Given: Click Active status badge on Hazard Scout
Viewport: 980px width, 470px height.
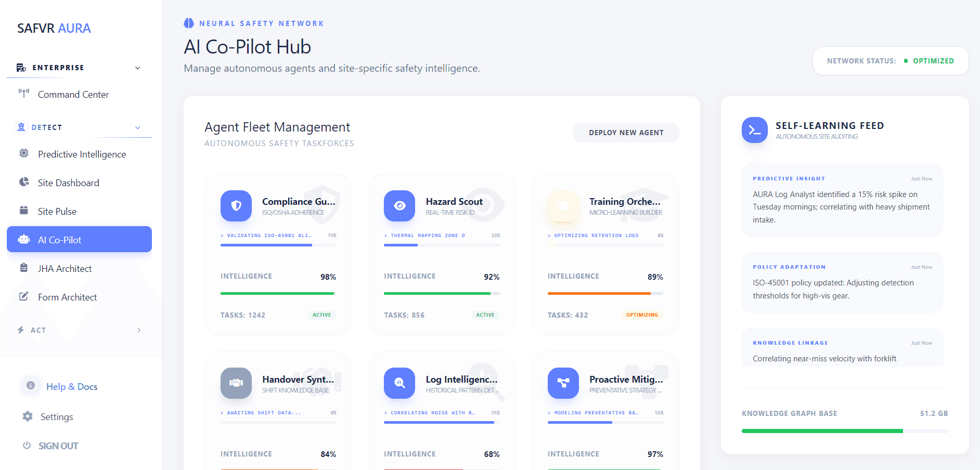Looking at the screenshot, I should tap(485, 315).
